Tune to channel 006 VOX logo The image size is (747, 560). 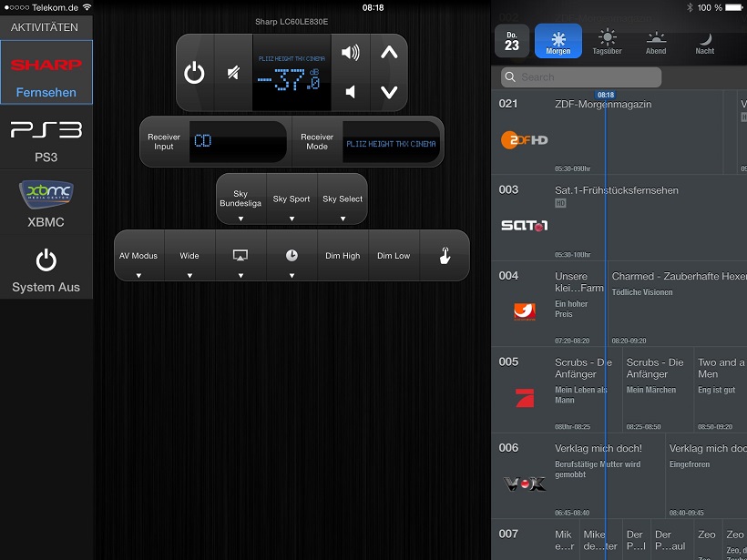[524, 484]
